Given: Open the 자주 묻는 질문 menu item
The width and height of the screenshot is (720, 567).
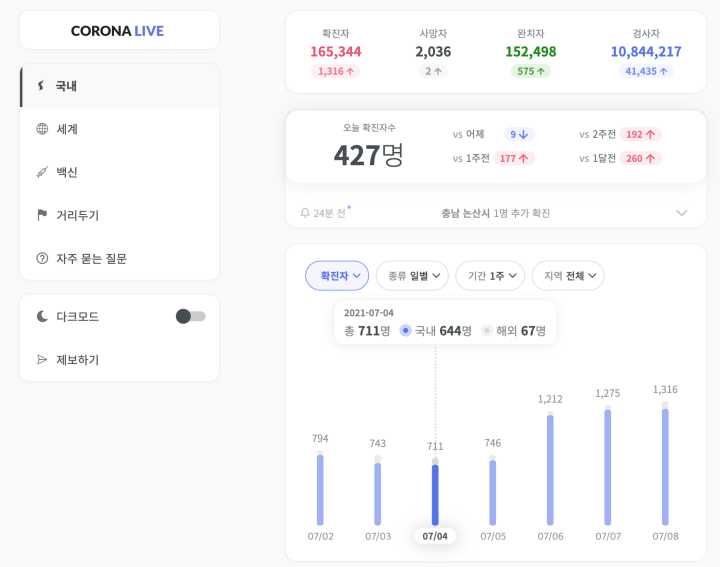Looking at the screenshot, I should [x=119, y=258].
